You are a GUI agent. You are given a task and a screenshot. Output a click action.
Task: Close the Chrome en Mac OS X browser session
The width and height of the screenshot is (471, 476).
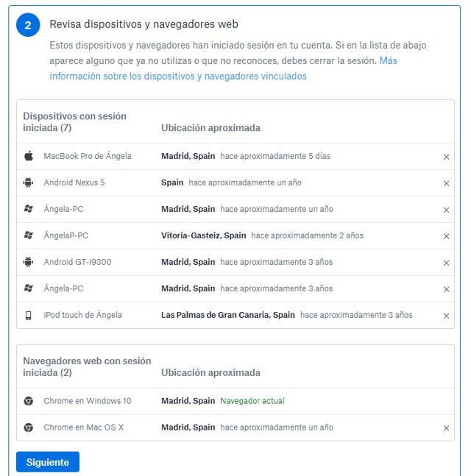[x=446, y=428]
